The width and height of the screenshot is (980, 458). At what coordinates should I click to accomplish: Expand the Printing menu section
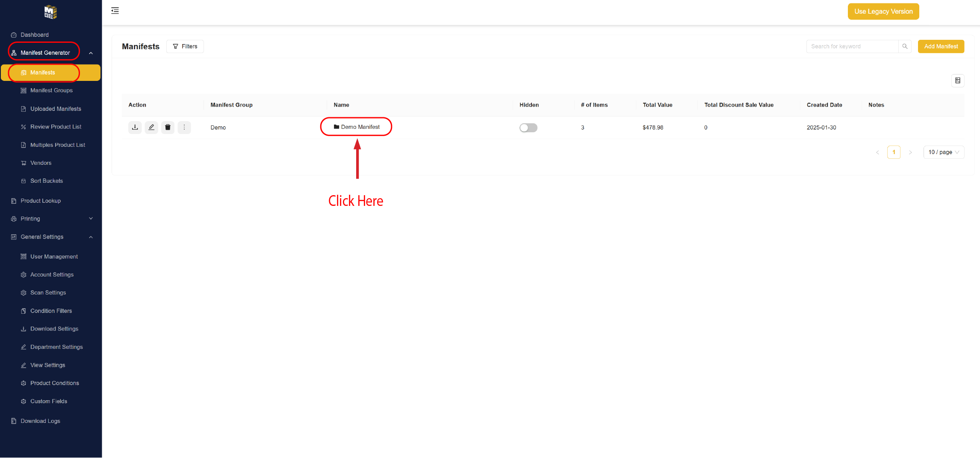click(91, 219)
